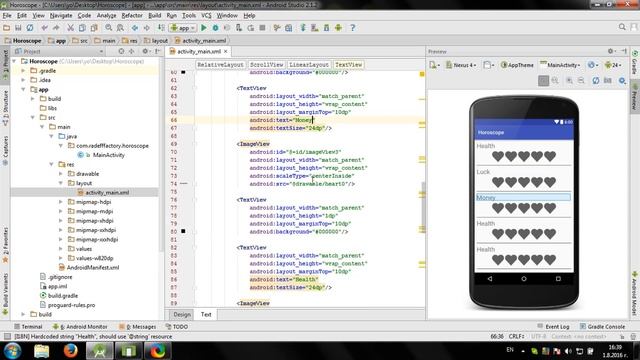Click the Copy toolbar icon

82,28
